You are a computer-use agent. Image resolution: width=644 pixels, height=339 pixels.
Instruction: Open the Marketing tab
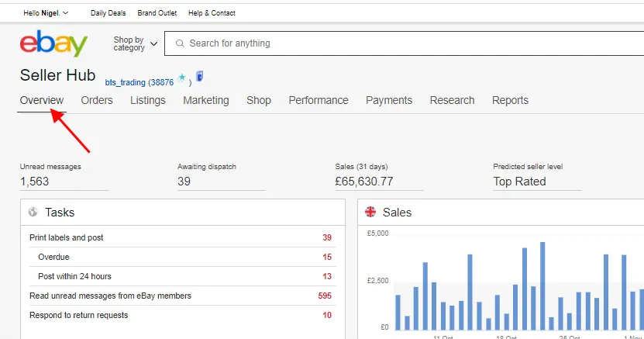[x=206, y=100]
